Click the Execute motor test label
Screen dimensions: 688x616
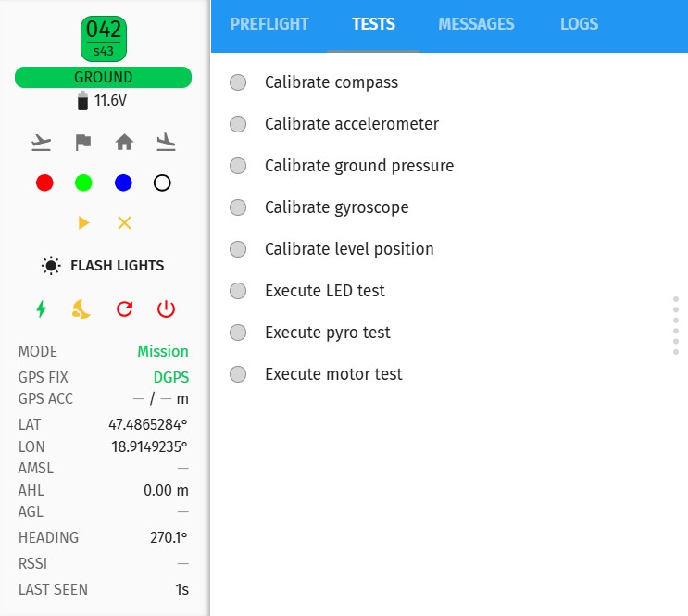[333, 374]
